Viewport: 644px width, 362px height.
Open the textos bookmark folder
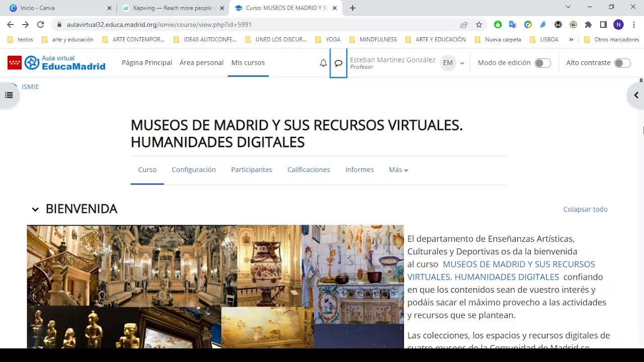[20, 39]
